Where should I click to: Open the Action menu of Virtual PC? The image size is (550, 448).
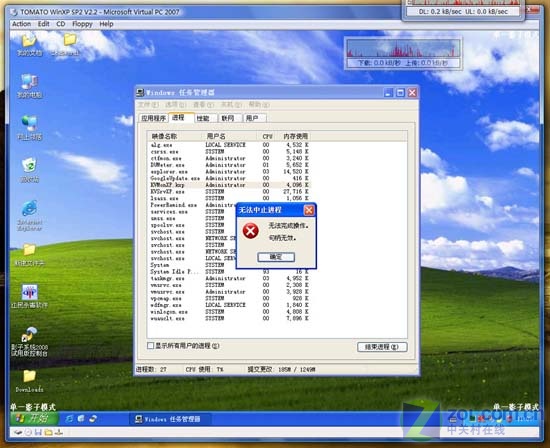click(21, 24)
